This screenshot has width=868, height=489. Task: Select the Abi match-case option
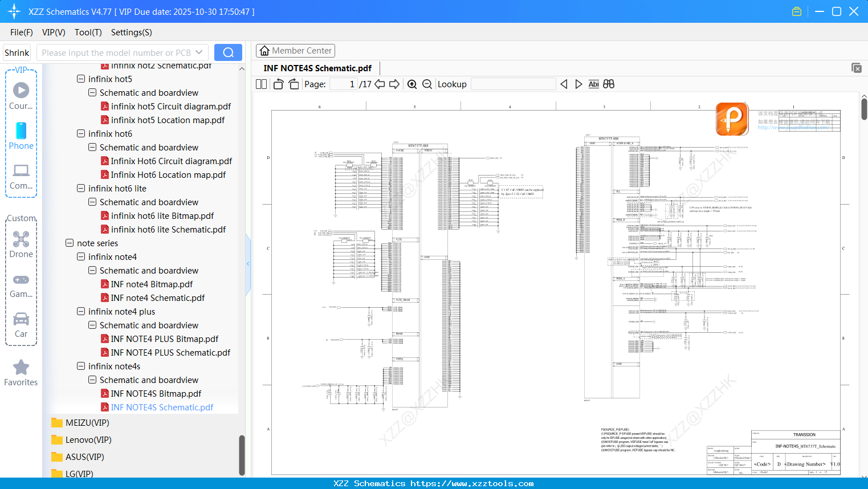click(593, 83)
